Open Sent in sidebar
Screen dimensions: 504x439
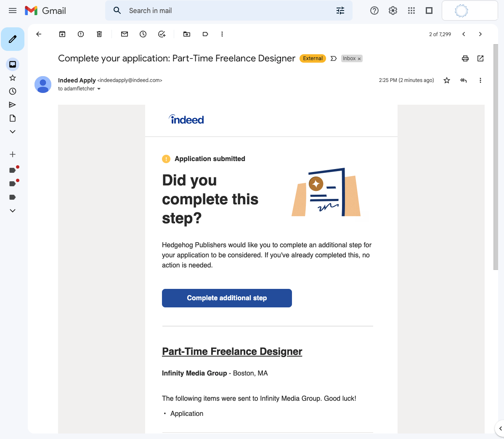click(x=13, y=105)
